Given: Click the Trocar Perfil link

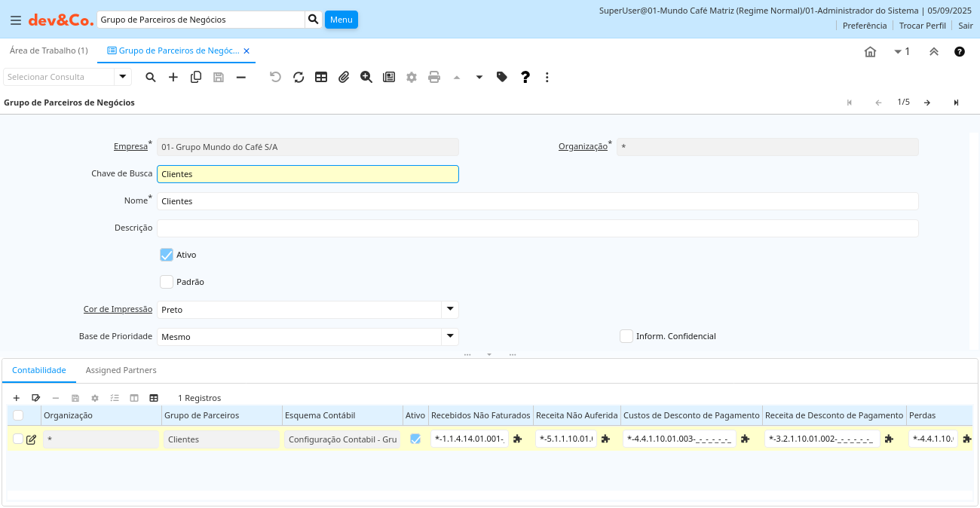Looking at the screenshot, I should click(x=922, y=26).
